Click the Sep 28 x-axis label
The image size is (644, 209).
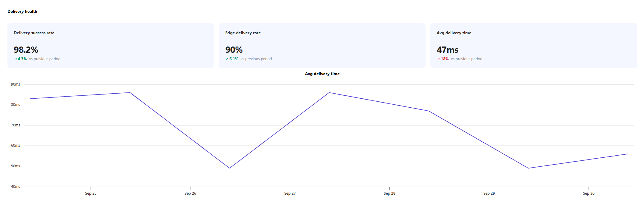389,193
